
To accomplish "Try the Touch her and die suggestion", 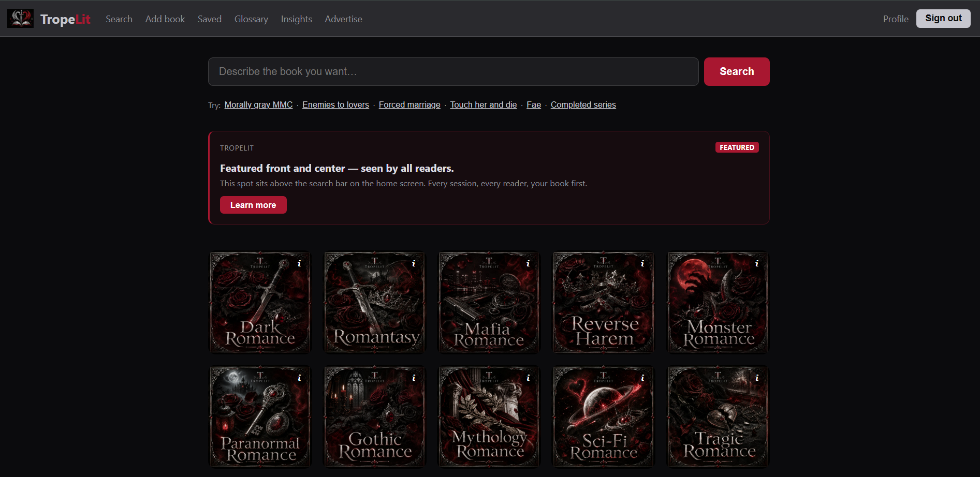I will 484,105.
